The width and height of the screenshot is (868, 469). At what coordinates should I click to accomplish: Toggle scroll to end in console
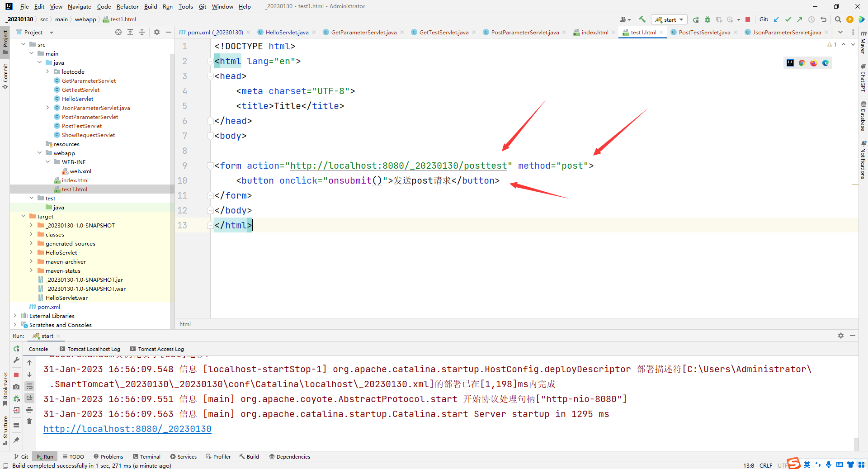29,398
